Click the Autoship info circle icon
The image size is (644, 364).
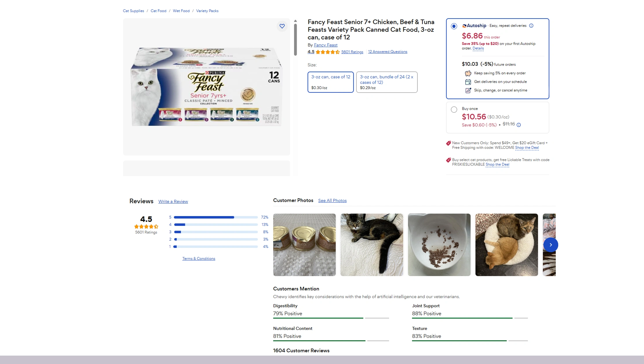531,25
